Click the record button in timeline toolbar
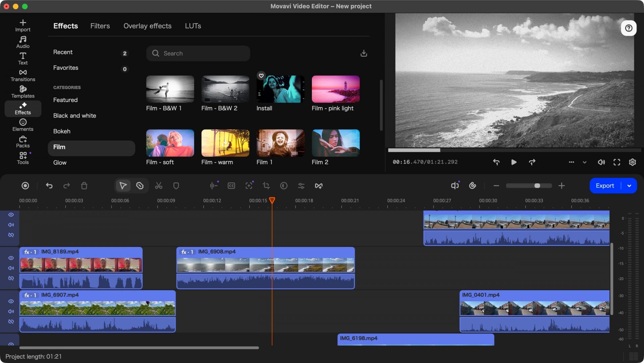The width and height of the screenshot is (644, 363). pyautogui.click(x=25, y=186)
